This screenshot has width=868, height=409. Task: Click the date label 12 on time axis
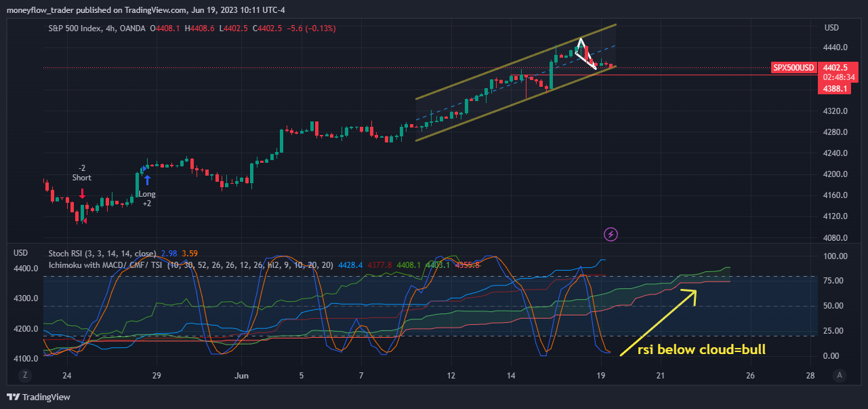tap(451, 375)
